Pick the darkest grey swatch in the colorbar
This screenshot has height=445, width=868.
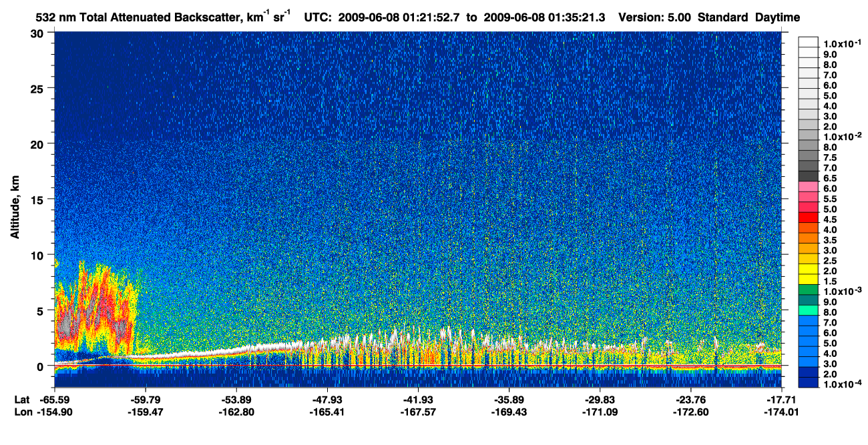[x=809, y=175]
